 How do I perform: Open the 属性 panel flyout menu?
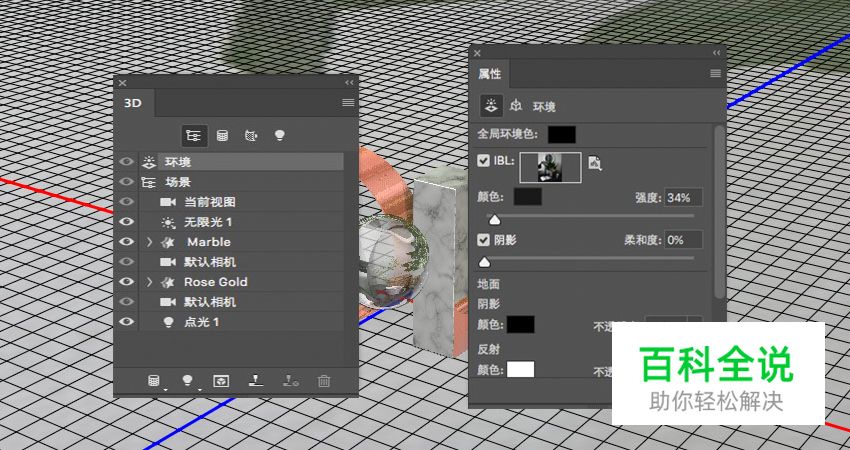click(715, 73)
